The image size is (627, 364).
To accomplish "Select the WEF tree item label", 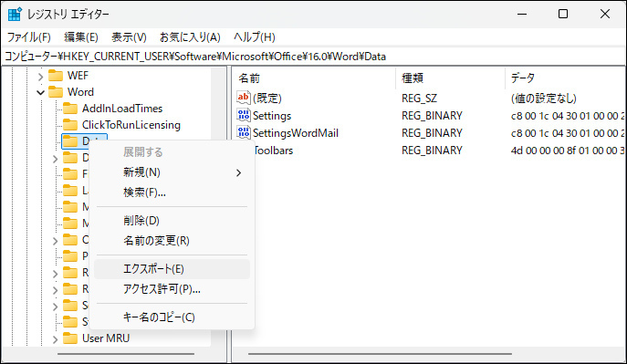I will click(78, 76).
